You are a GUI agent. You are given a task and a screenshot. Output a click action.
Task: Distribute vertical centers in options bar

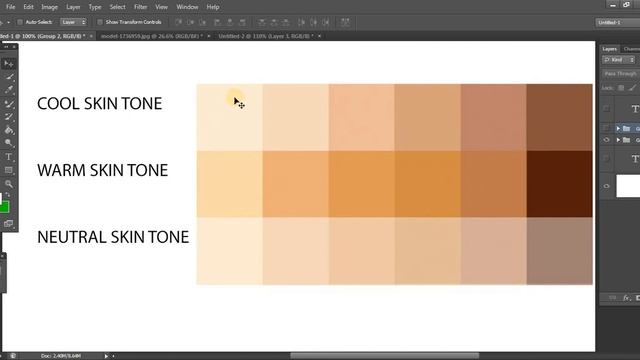pyautogui.click(x=274, y=22)
